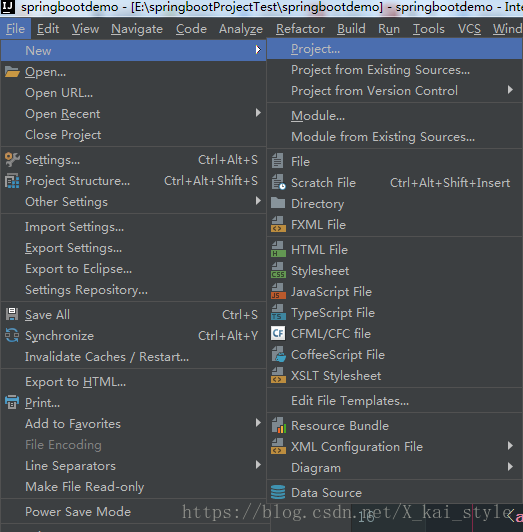This screenshot has width=523, height=532.
Task: Click the IntelliJ IDEA logo in title bar
Action: pyautogui.click(x=7, y=6)
